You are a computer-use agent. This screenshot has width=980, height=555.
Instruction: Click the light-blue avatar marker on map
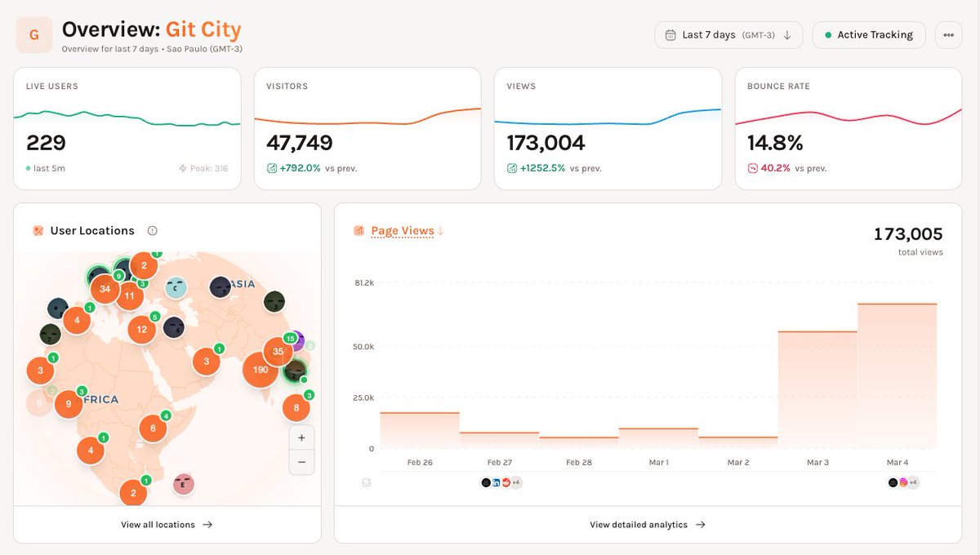tap(176, 287)
